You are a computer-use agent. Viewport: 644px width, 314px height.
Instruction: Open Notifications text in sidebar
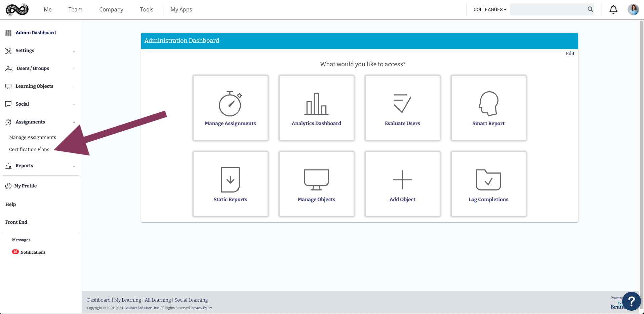pos(33,252)
